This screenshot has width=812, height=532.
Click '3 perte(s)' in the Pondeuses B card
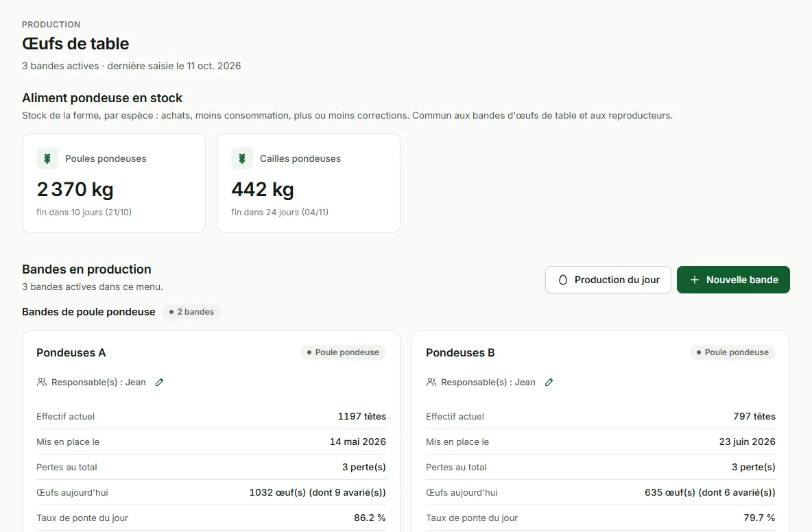754,468
